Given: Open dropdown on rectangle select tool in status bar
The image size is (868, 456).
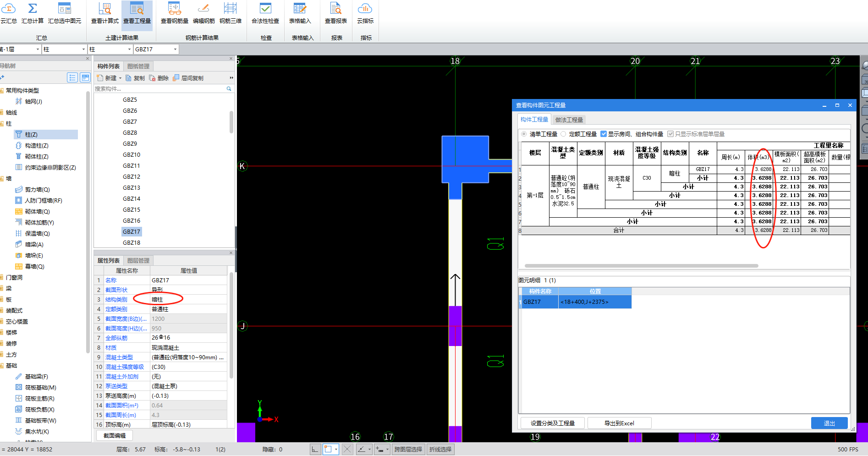Looking at the screenshot, I should [x=336, y=450].
